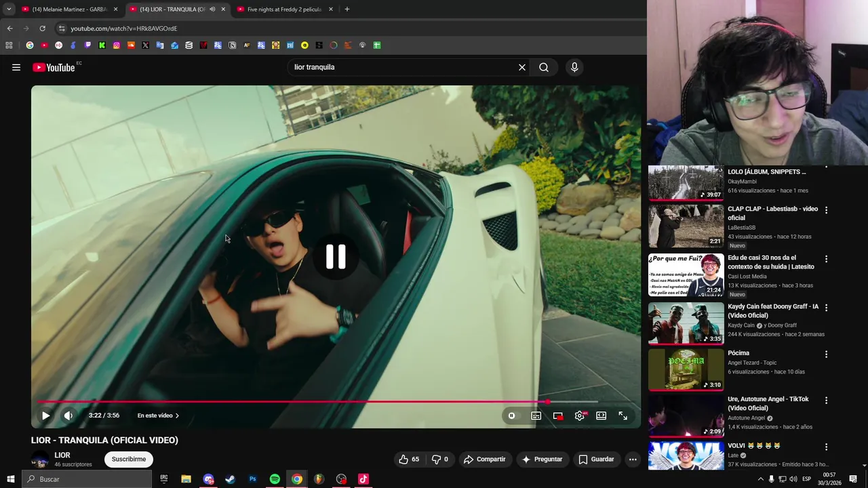Open Preguntar AI ask button
The height and width of the screenshot is (488, 868).
(541, 459)
